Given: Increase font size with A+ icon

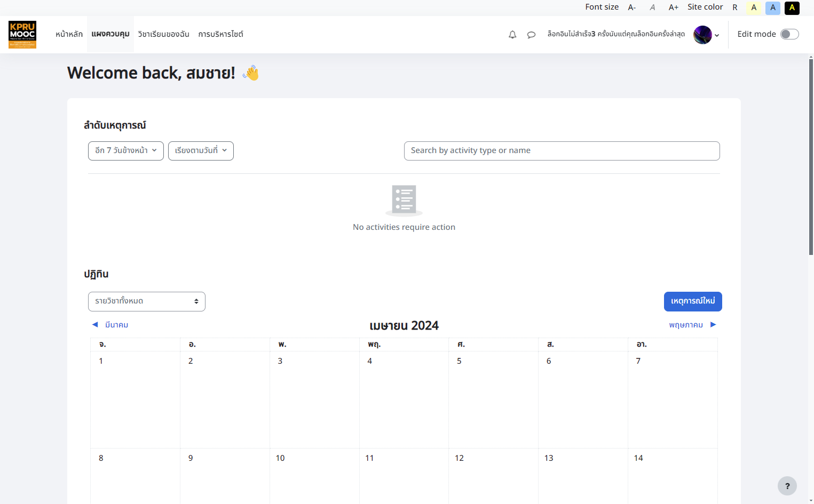Looking at the screenshot, I should coord(674,7).
